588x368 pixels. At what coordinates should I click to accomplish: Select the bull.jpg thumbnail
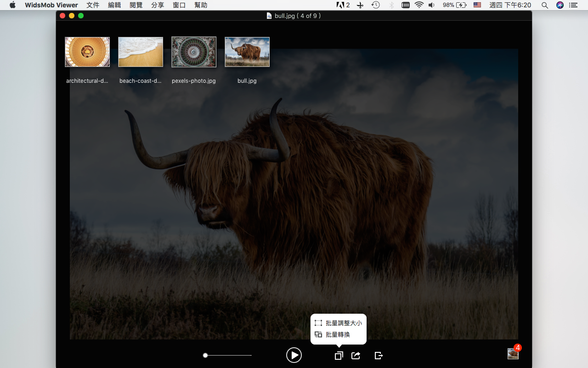247,52
